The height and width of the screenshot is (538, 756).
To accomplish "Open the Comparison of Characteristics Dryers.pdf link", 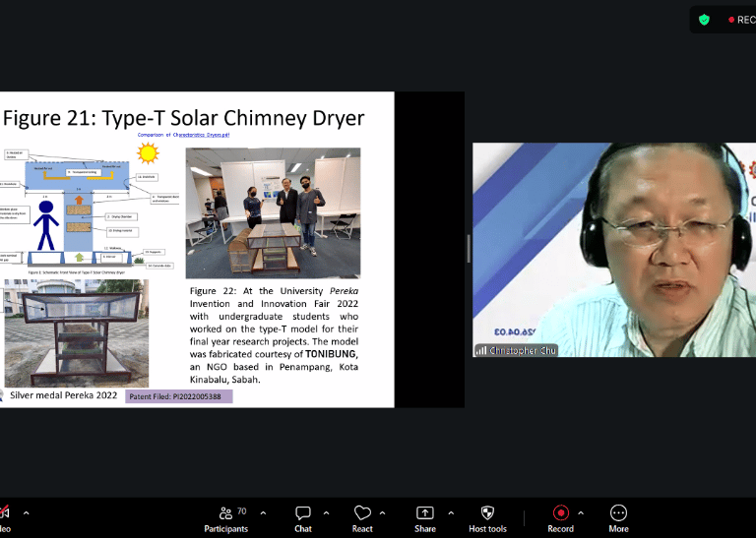I will pyautogui.click(x=184, y=135).
